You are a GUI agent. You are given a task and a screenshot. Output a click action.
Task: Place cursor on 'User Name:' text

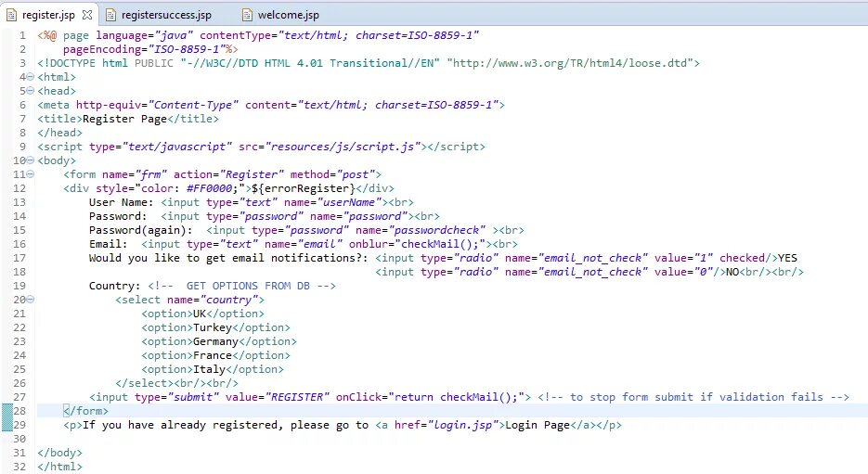(x=122, y=202)
